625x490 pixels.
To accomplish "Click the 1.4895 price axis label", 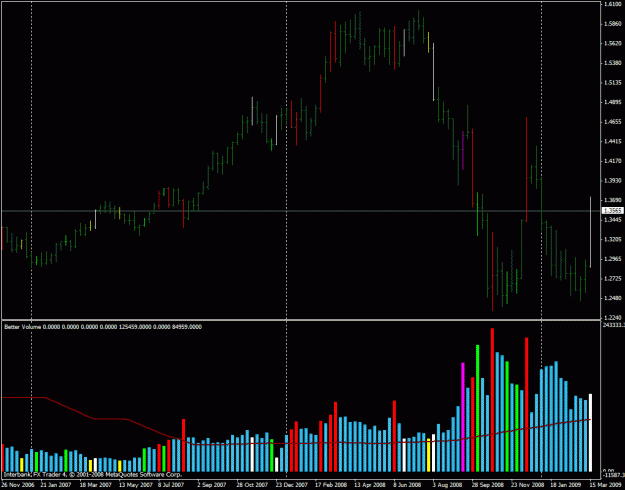I will [613, 102].
